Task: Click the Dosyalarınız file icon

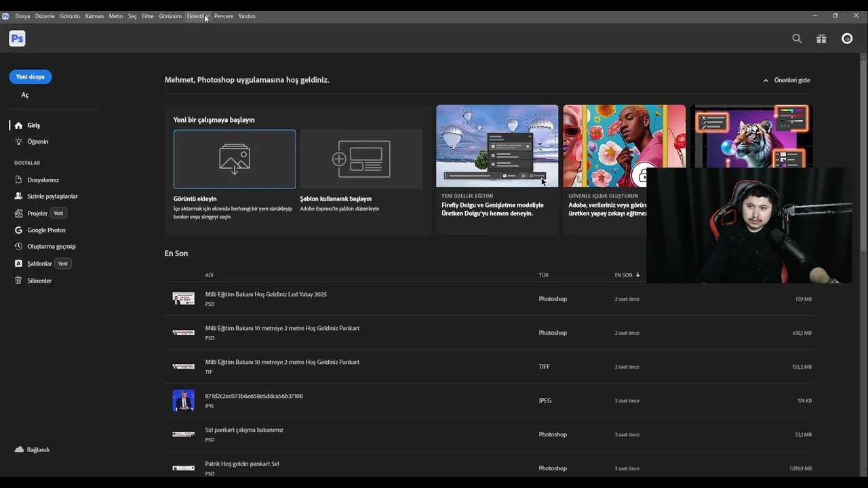Action: pos(19,180)
